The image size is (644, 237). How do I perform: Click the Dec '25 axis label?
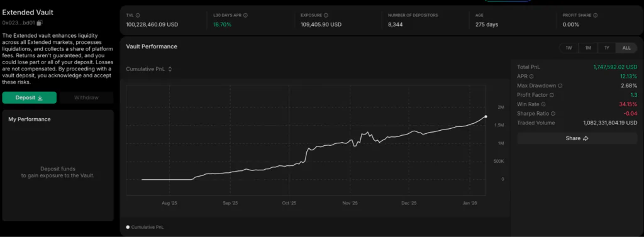pos(409,203)
